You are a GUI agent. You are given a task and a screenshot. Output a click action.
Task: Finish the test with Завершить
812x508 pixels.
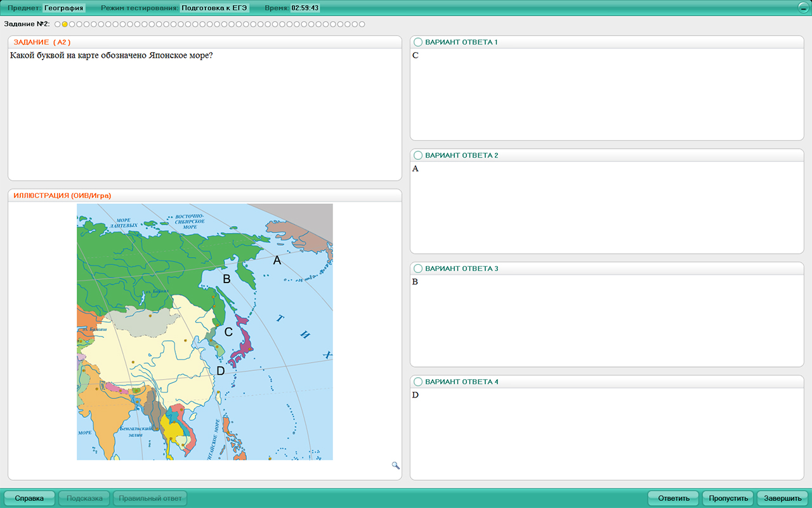click(x=783, y=498)
